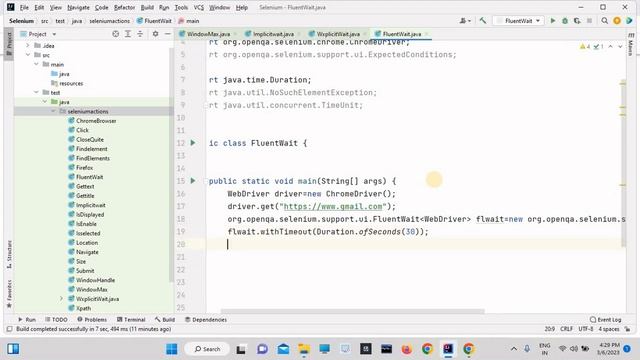Collapse the test folder
640x360 pixels.
point(36,92)
